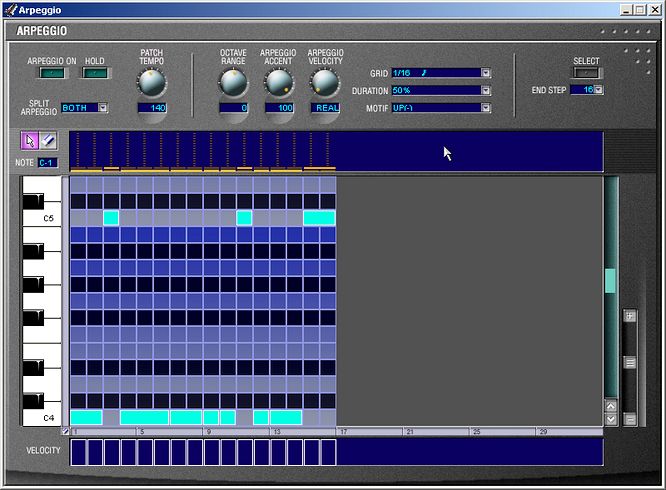The image size is (666, 490).
Task: Click the Octave Range value field 0
Action: tap(233, 108)
